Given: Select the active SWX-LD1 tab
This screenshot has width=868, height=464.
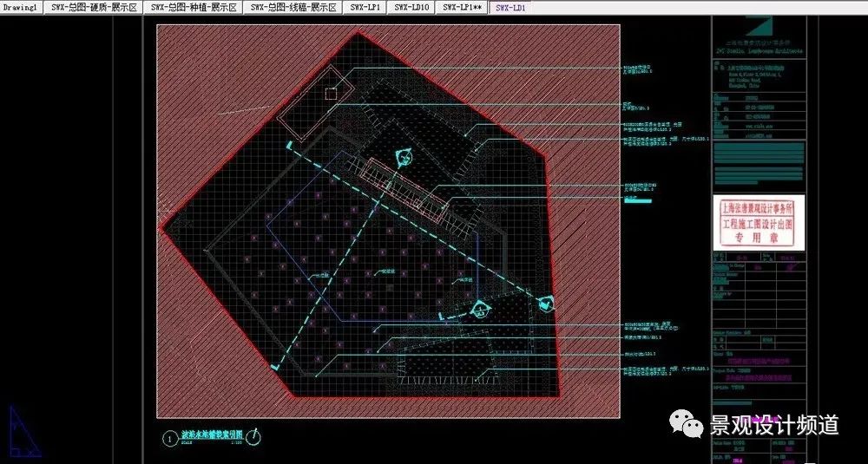Looking at the screenshot, I should (x=510, y=7).
